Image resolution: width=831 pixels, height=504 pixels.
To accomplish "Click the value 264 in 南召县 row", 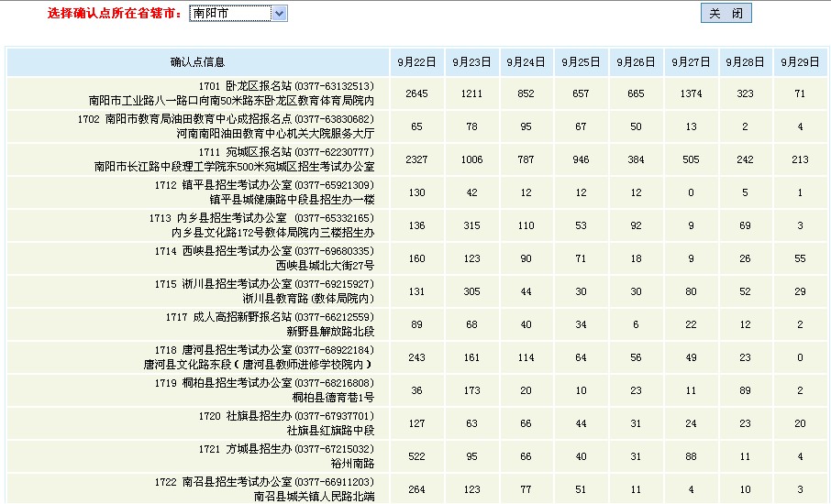I will [x=416, y=489].
